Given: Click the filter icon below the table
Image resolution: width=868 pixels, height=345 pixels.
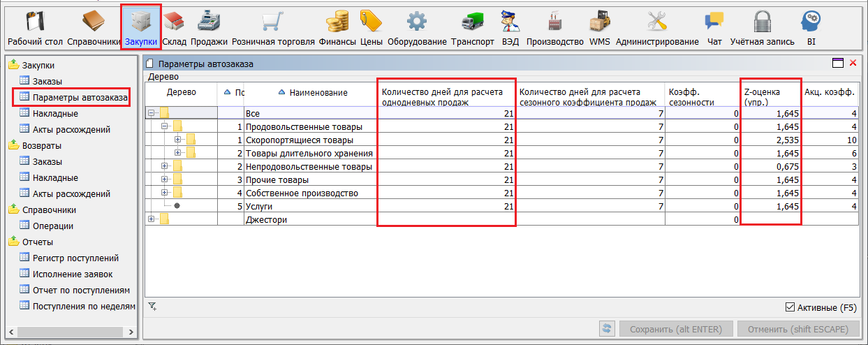Looking at the screenshot, I should tap(153, 306).
